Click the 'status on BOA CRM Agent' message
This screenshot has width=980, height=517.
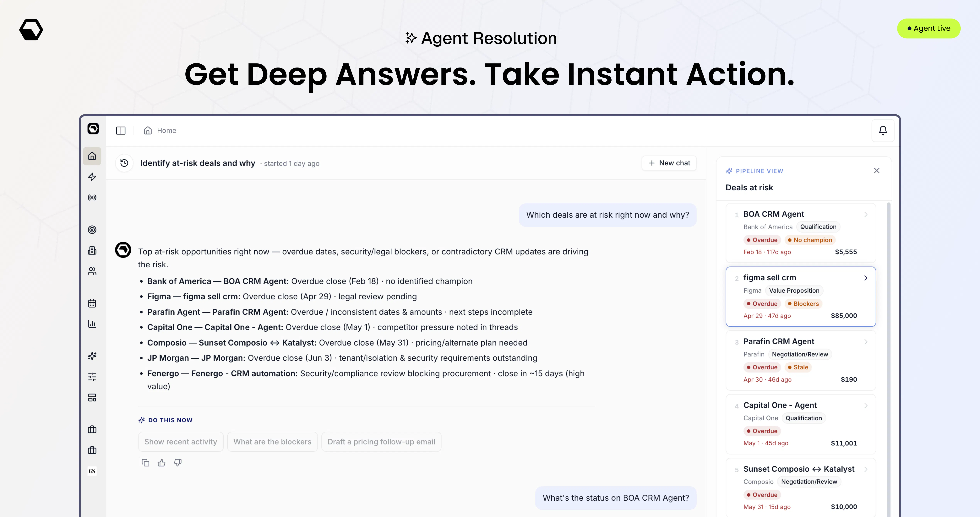616,498
